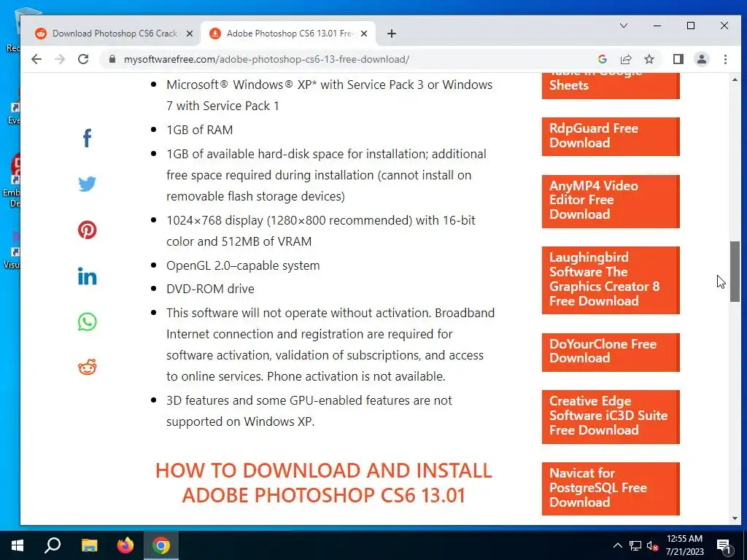Image resolution: width=747 pixels, height=560 pixels.
Task: Click Chrome icon in taskbar
Action: 161,545
